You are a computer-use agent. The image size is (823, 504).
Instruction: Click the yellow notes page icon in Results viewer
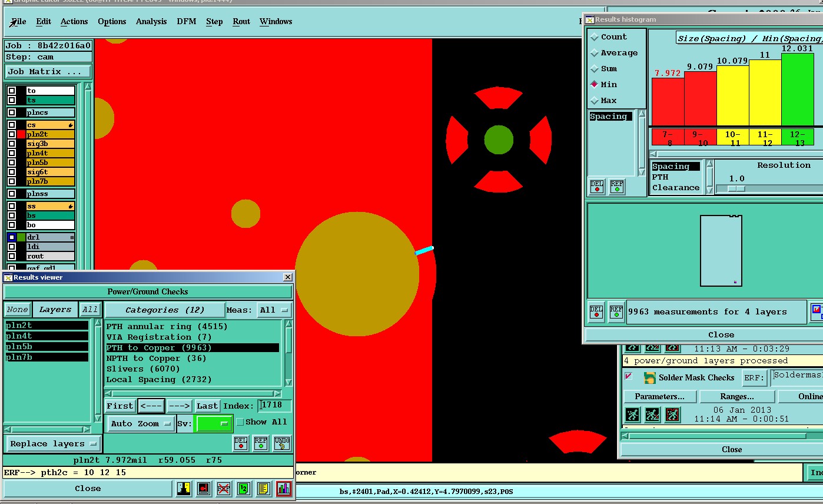coord(263,489)
